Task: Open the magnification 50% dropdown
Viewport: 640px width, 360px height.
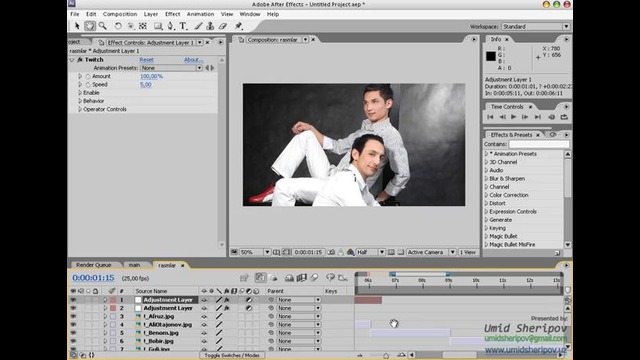Action: coord(255,252)
